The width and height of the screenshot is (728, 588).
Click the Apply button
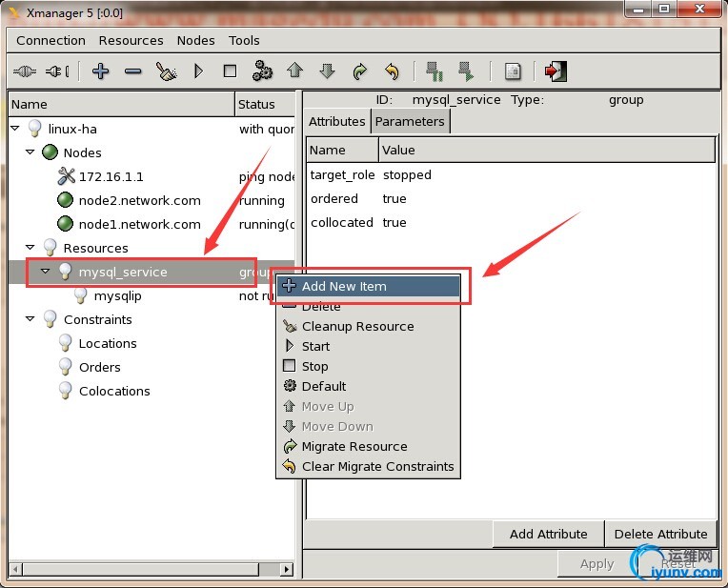[x=597, y=564]
